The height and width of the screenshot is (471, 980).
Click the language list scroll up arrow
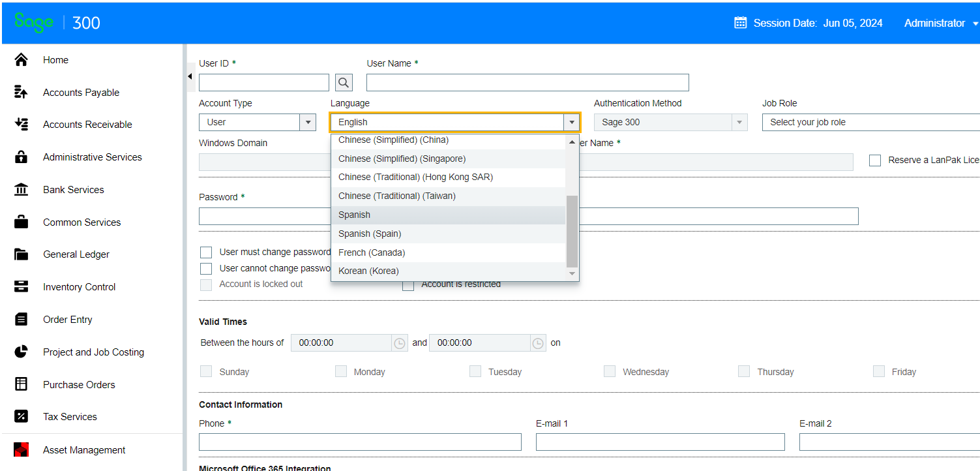tap(572, 142)
